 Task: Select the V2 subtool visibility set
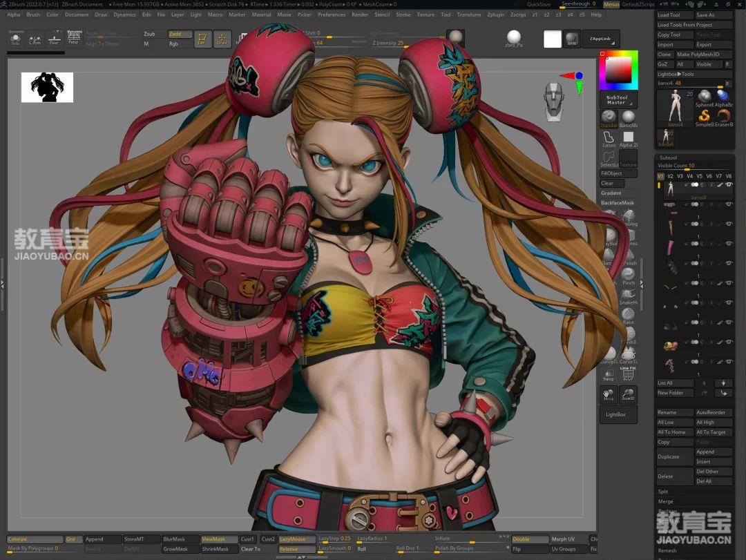coord(670,176)
